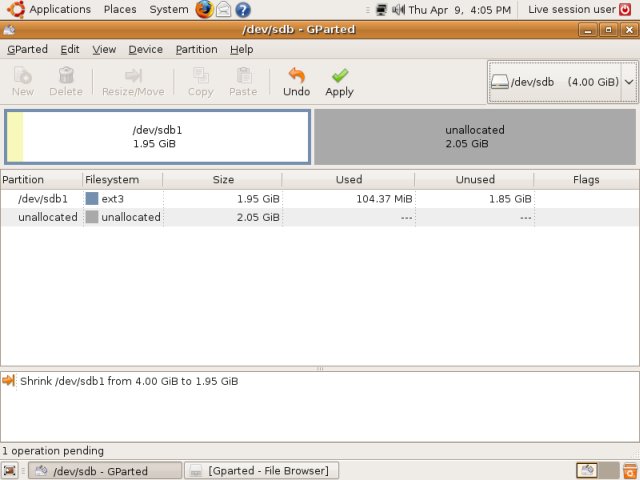Click the Ubuntu logo icon

tap(16, 9)
